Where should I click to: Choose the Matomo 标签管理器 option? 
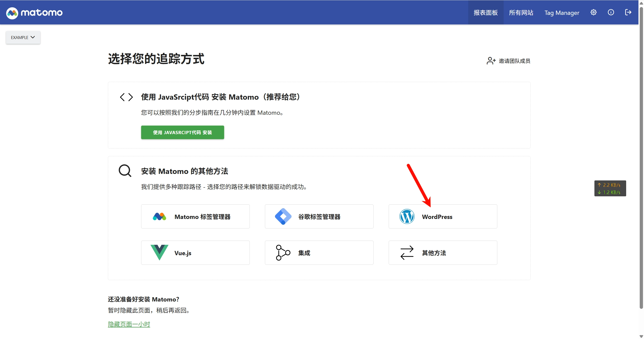coord(195,216)
